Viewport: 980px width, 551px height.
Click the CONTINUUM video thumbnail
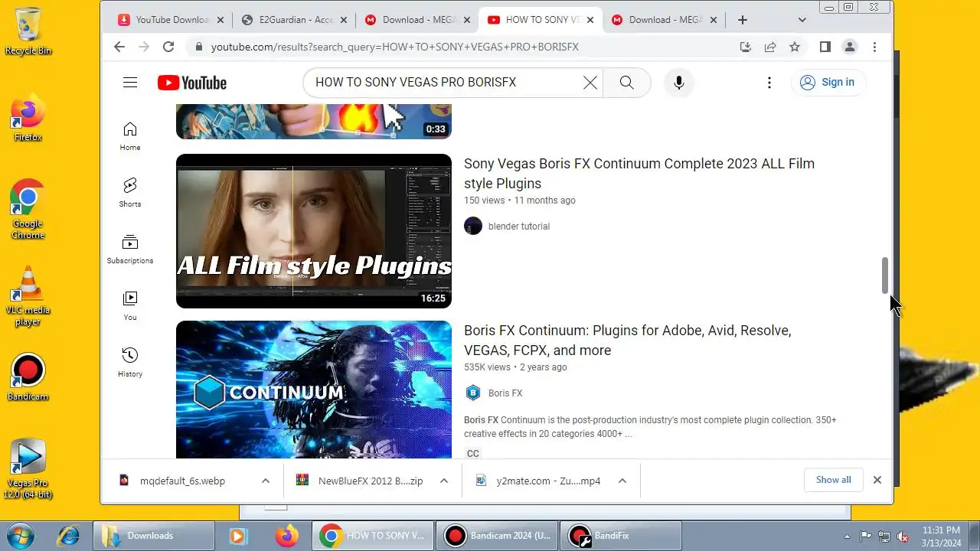click(x=314, y=390)
